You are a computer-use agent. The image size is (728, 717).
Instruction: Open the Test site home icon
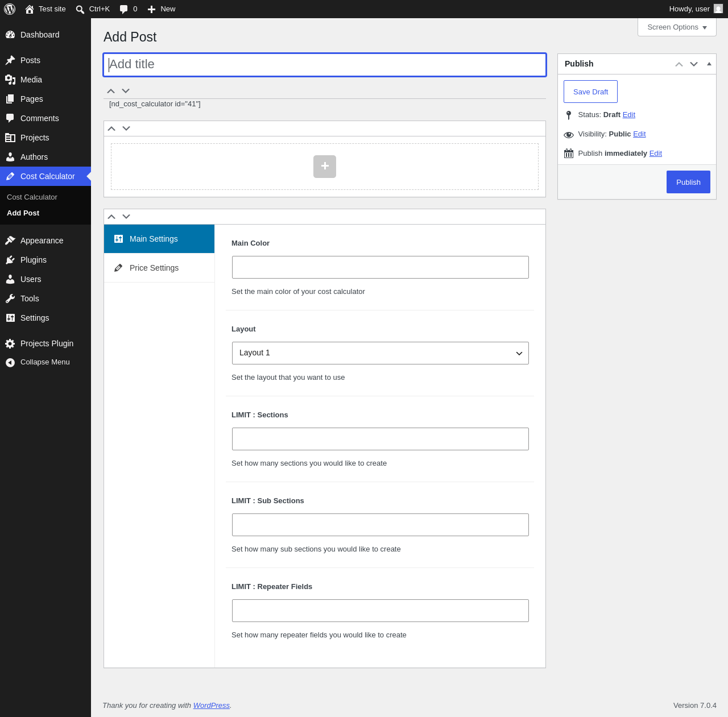click(x=30, y=9)
